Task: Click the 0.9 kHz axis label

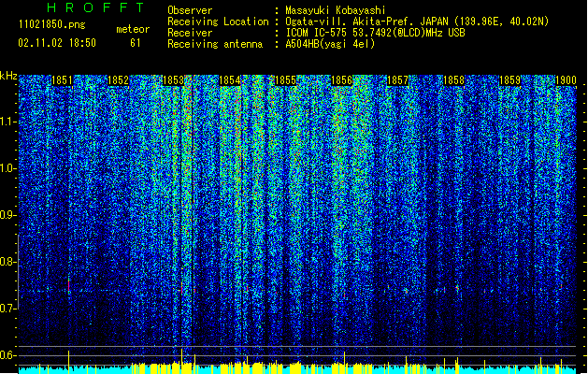Action: 7,215
